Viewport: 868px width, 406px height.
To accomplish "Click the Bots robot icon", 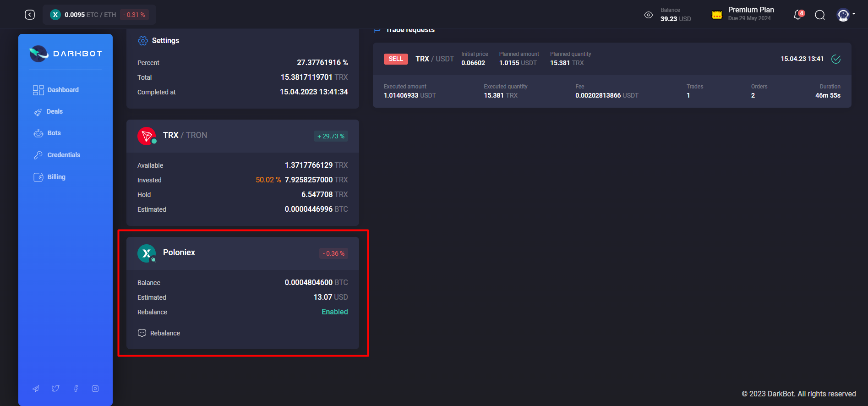I will click(38, 133).
